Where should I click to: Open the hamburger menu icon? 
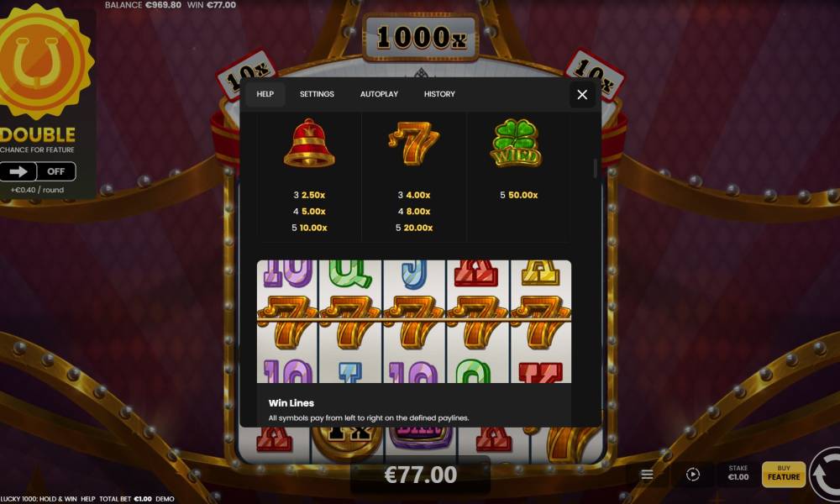pos(647,475)
